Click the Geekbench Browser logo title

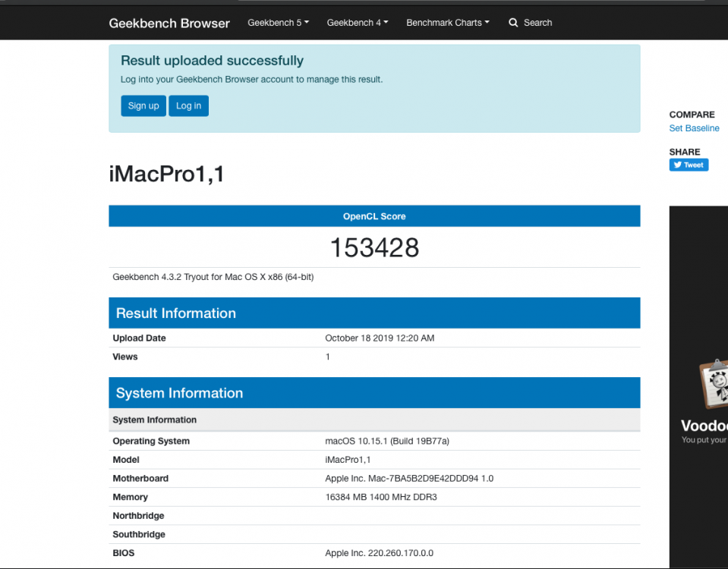(x=169, y=24)
